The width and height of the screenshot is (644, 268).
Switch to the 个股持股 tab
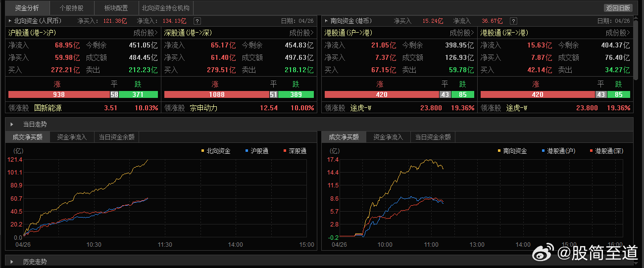click(71, 8)
